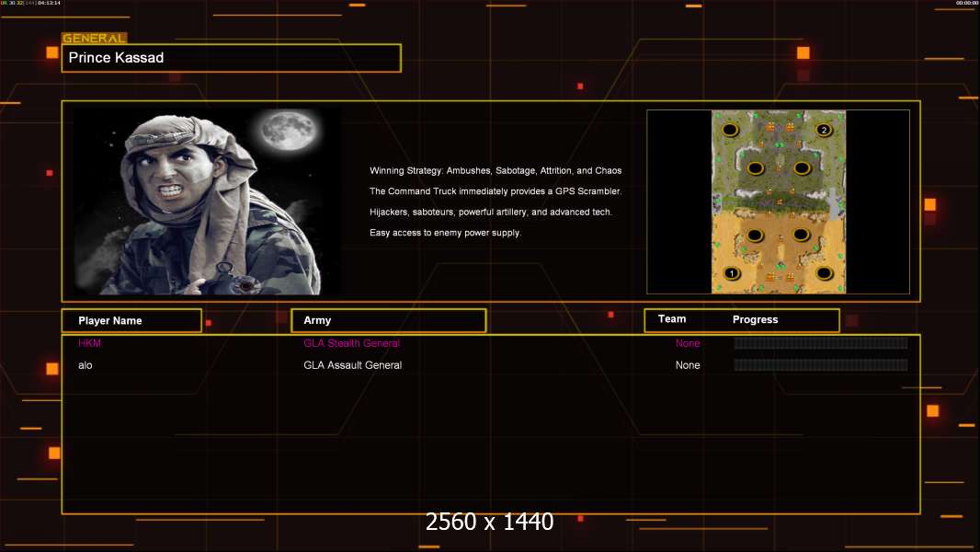Click start position 1 marker on minimap
The width and height of the screenshot is (980, 552).
[x=731, y=273]
